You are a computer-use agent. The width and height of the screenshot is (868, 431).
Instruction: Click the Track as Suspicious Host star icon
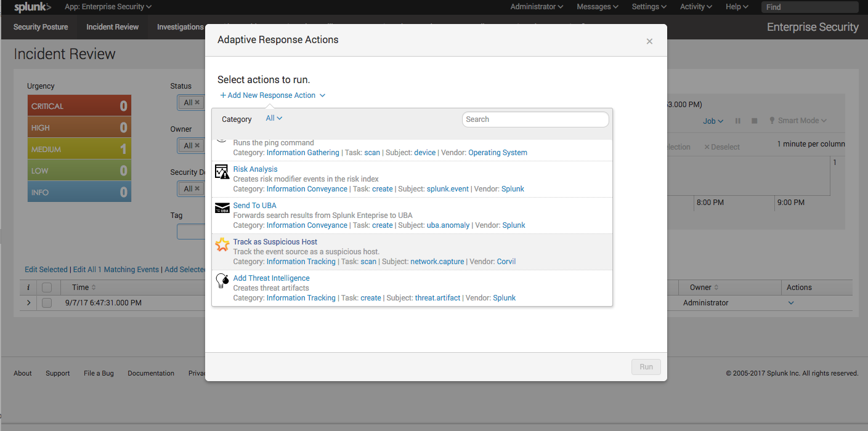pos(222,244)
